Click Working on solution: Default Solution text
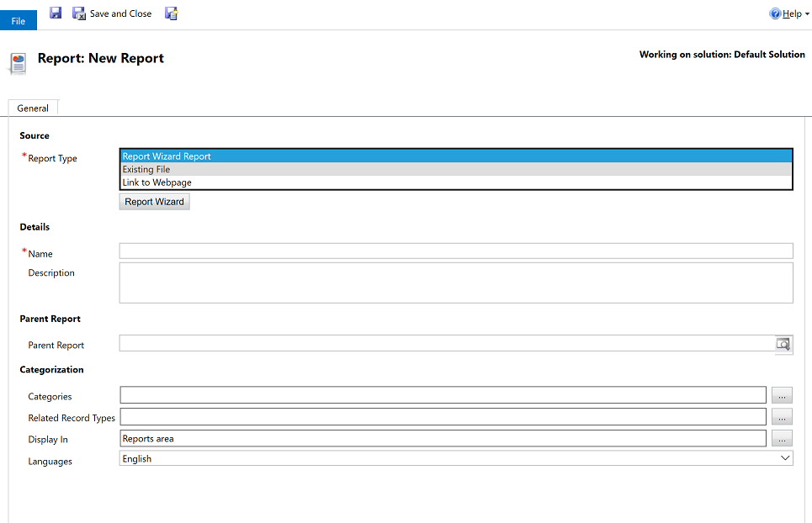812x523 pixels. point(722,55)
